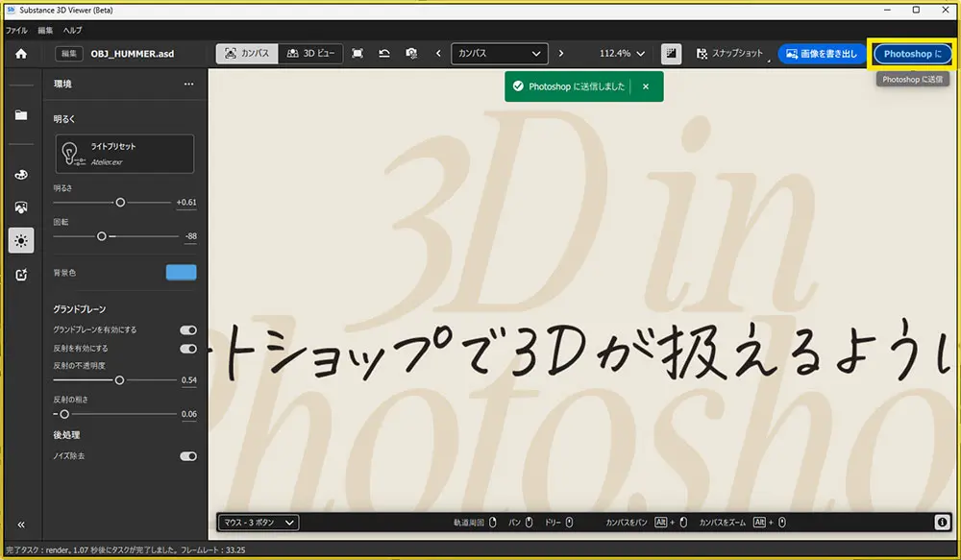Click the 編集 badge beside file name
Viewport: 961px width, 560px height.
pyautogui.click(x=68, y=54)
